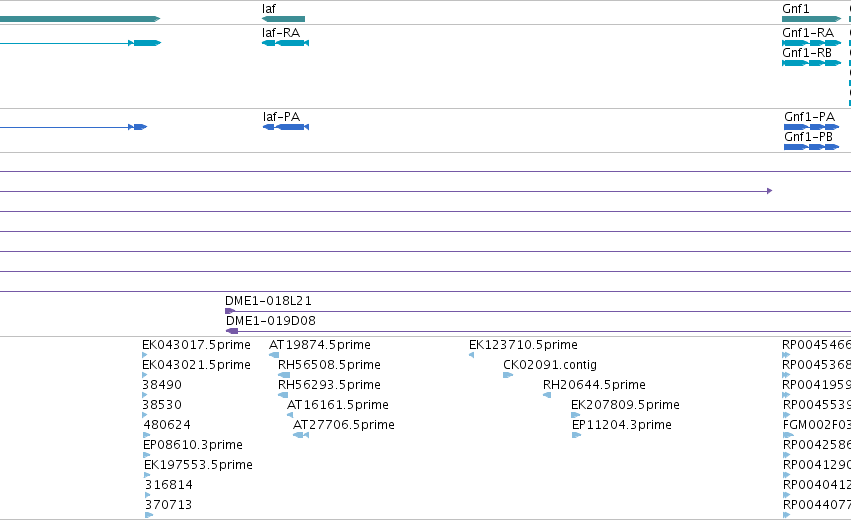
Task: Select the Gnf1-PB protein glyph
Action: pyautogui.click(x=811, y=147)
